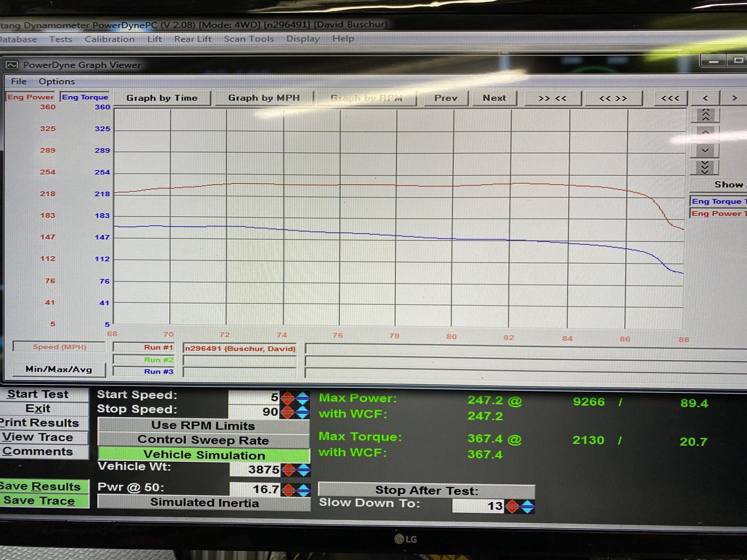747x560 pixels.
Task: Switch to Graph by Time
Action: click(162, 98)
